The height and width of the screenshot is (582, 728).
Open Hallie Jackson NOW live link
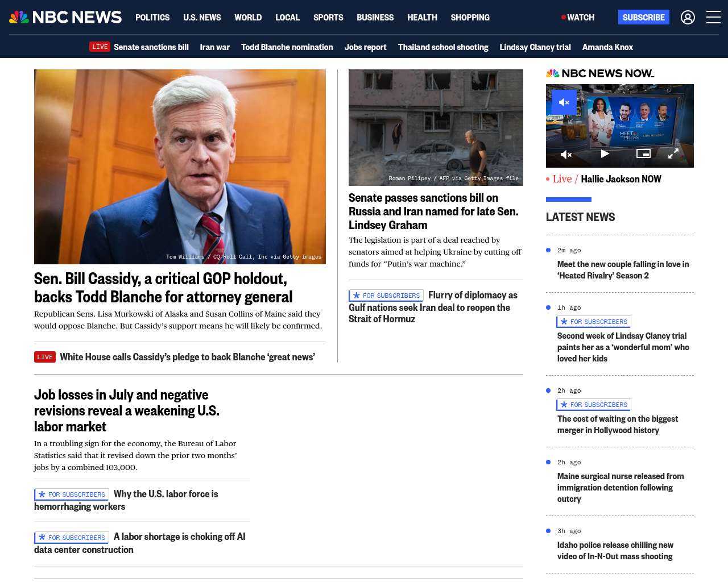point(621,179)
